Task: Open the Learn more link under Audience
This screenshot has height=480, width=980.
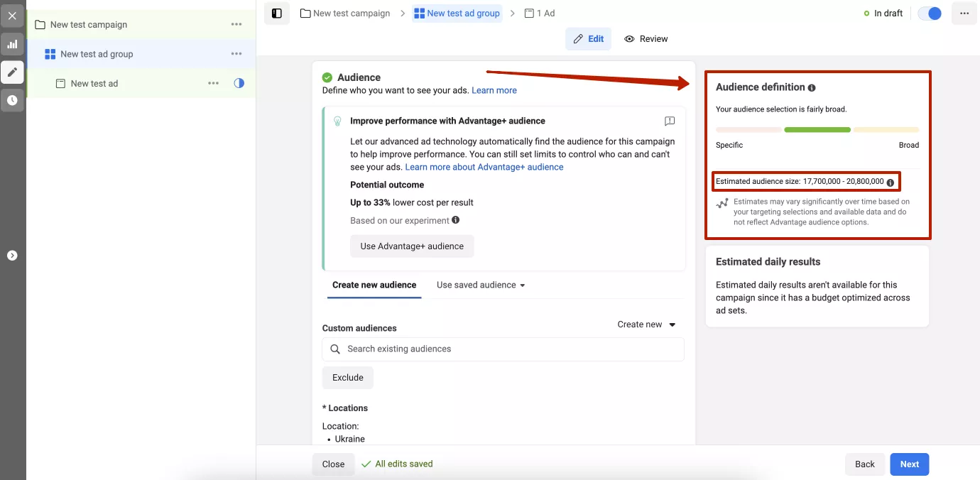Action: (494, 90)
